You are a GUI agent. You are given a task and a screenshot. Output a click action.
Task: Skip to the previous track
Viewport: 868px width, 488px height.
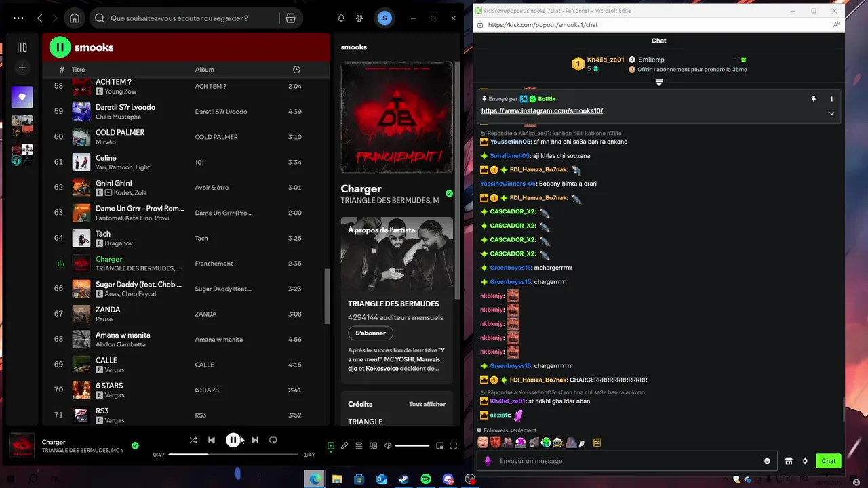[212, 440]
